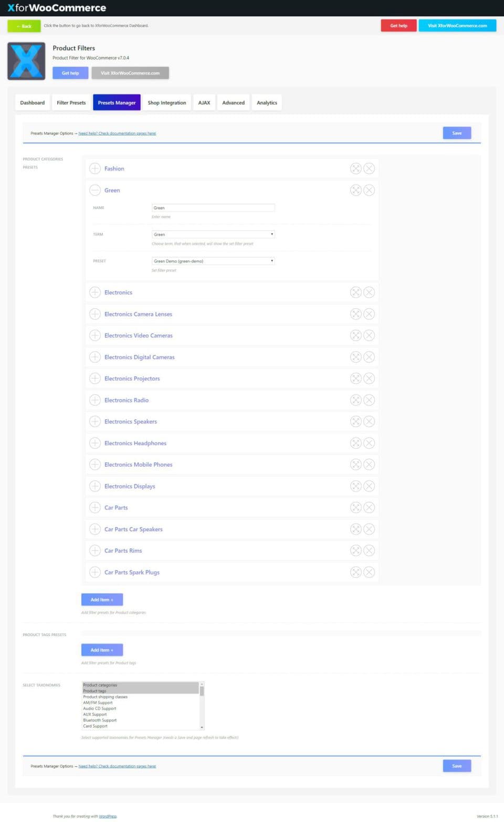Viewport: 504px width, 822px height.
Task: Go to the AJAX tab
Action: 204,103
